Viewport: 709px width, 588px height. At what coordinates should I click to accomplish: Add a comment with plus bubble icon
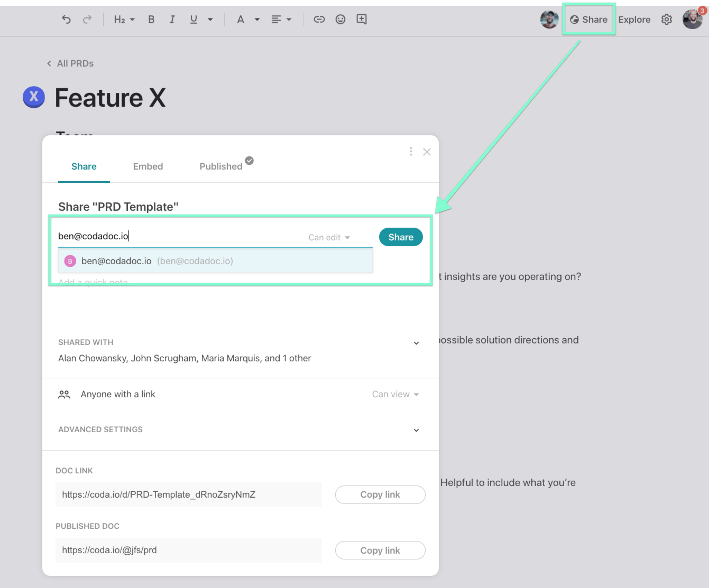(x=362, y=20)
